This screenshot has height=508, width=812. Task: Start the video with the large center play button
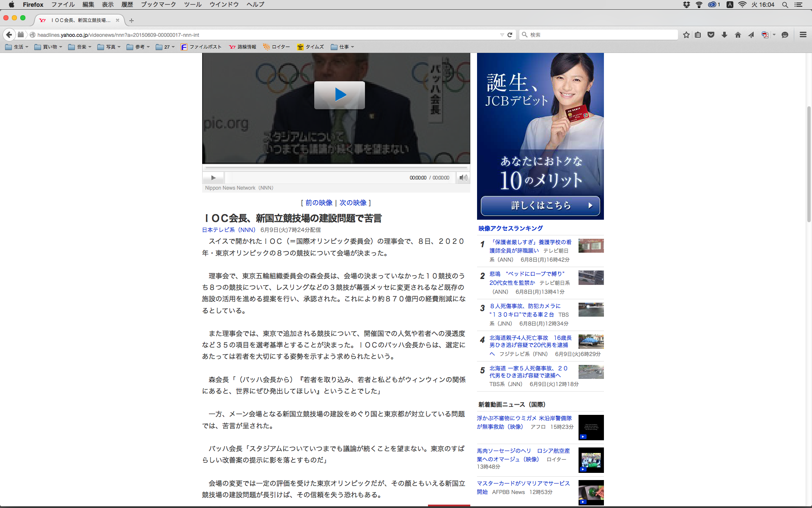click(x=339, y=95)
